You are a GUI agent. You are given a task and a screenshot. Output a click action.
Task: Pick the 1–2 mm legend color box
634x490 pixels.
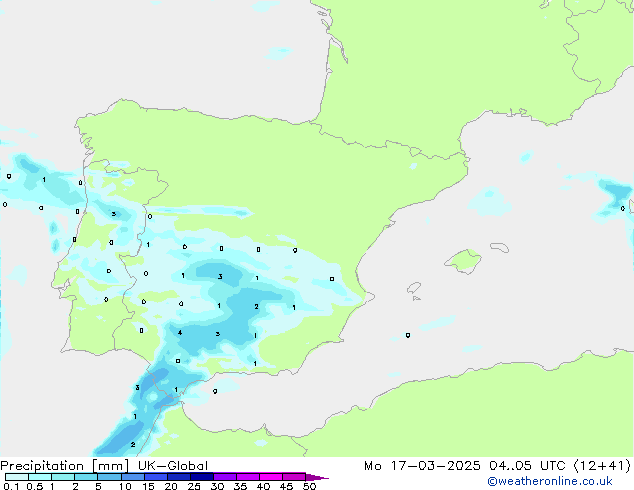(x=63, y=477)
